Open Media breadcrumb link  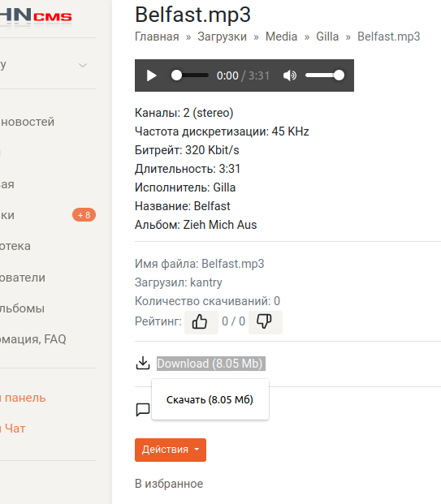click(x=281, y=37)
